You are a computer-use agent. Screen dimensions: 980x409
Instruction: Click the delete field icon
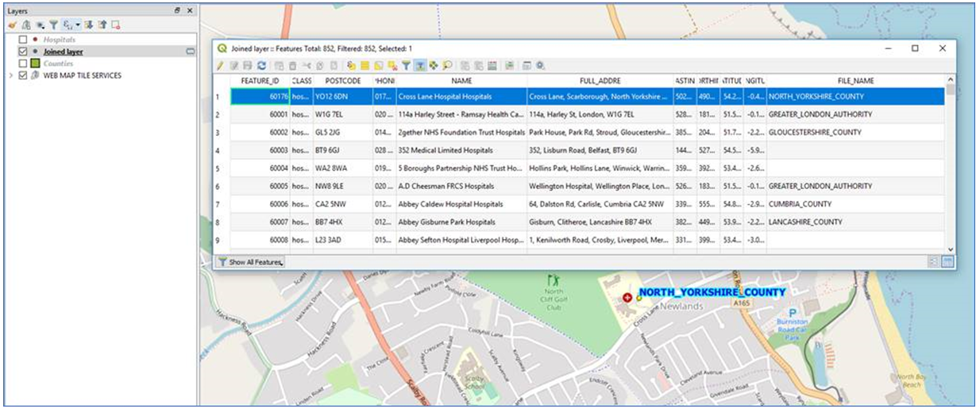pyautogui.click(x=478, y=65)
